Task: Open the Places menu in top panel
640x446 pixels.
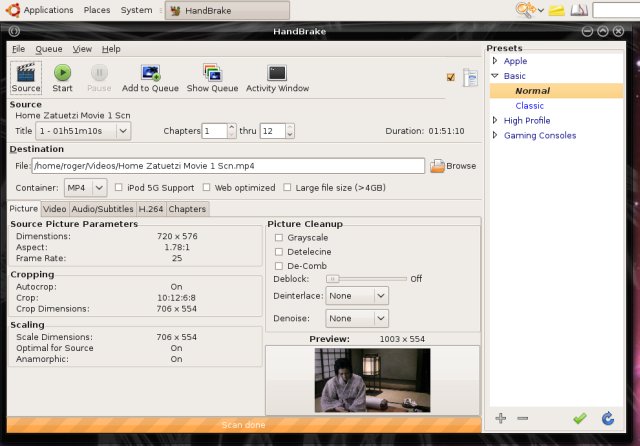Action: (x=97, y=10)
